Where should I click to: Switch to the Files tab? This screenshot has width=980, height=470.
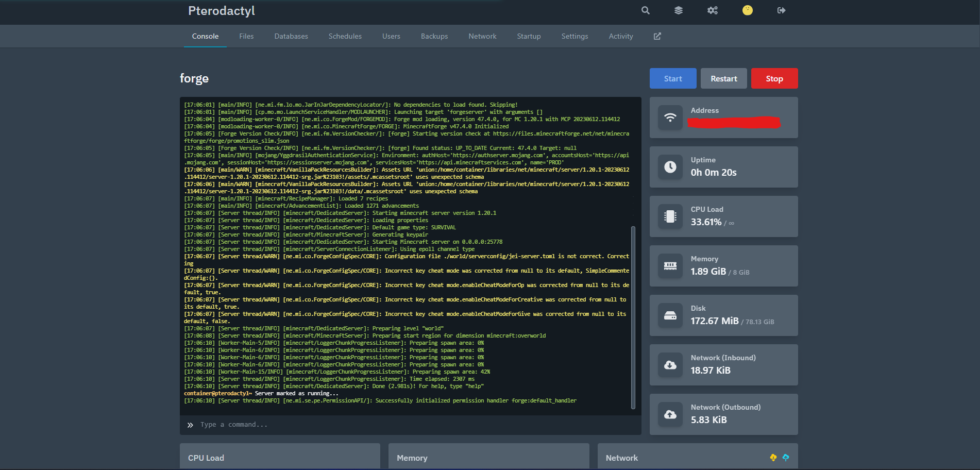tap(246, 36)
